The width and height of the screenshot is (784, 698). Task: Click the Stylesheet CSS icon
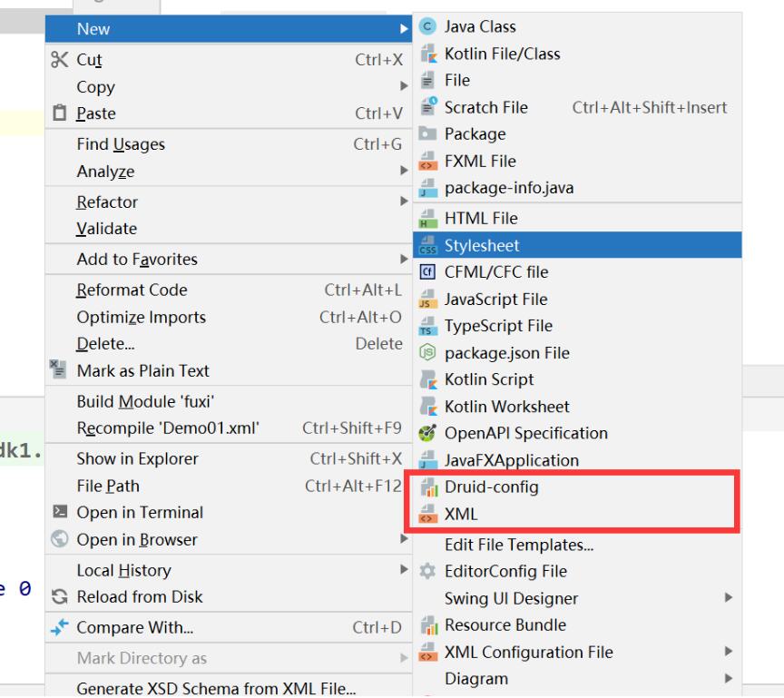[x=427, y=245]
